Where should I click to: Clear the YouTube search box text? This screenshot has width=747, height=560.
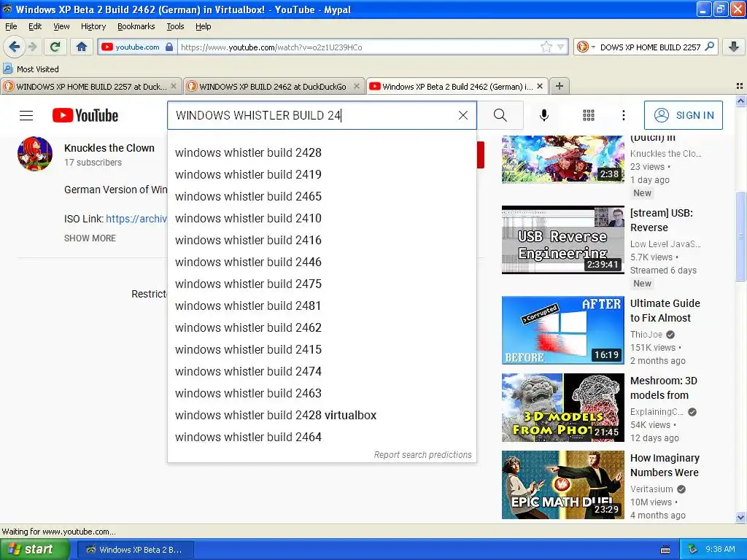[x=463, y=115]
